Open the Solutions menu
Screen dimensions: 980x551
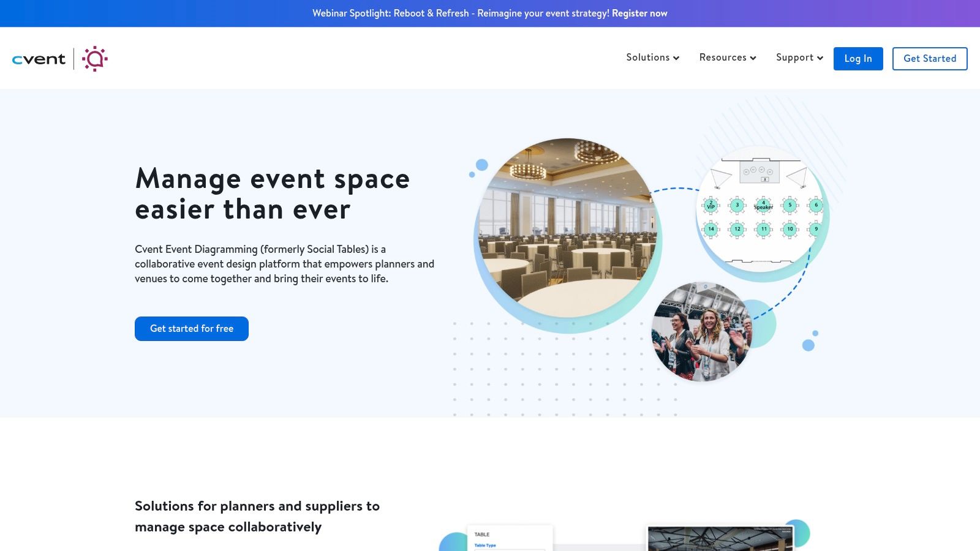[x=647, y=58]
